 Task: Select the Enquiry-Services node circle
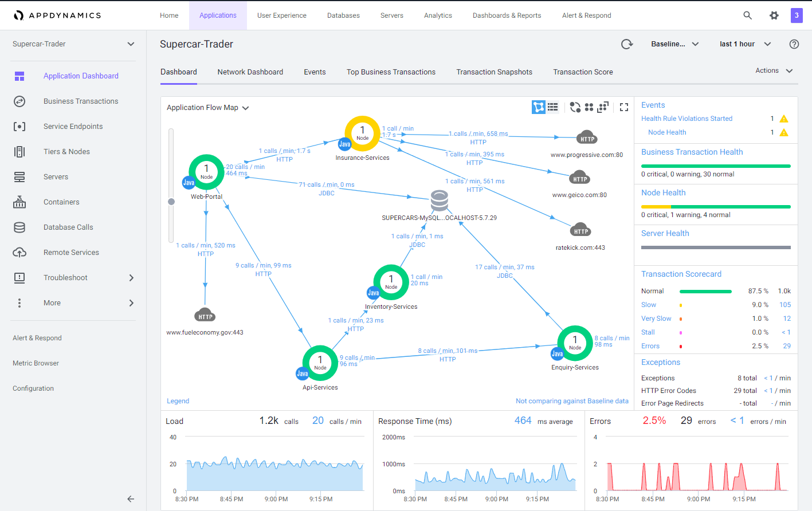[575, 343]
